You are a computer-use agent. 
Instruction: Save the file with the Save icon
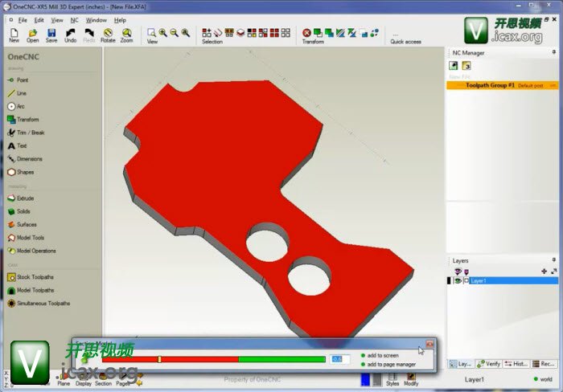(51, 35)
